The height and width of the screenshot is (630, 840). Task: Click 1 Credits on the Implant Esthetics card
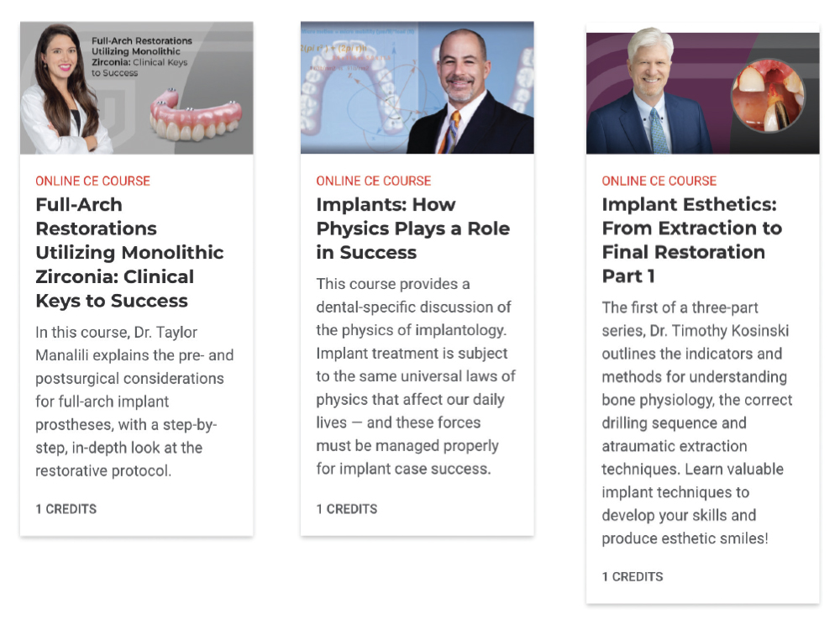point(633,576)
